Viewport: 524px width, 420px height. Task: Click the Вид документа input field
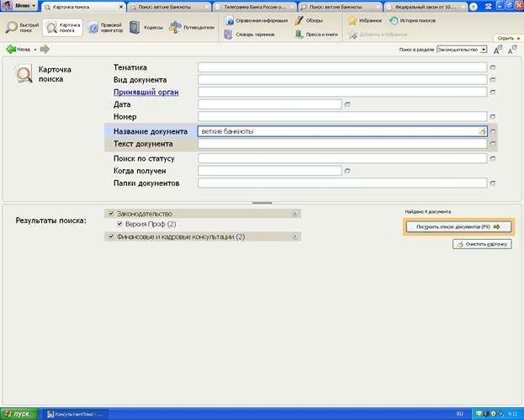pos(342,80)
